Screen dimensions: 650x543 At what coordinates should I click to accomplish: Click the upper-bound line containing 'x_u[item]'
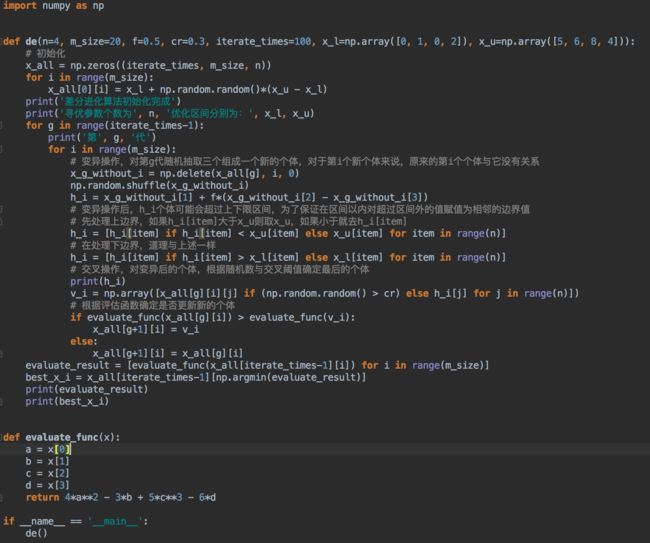click(x=288, y=234)
